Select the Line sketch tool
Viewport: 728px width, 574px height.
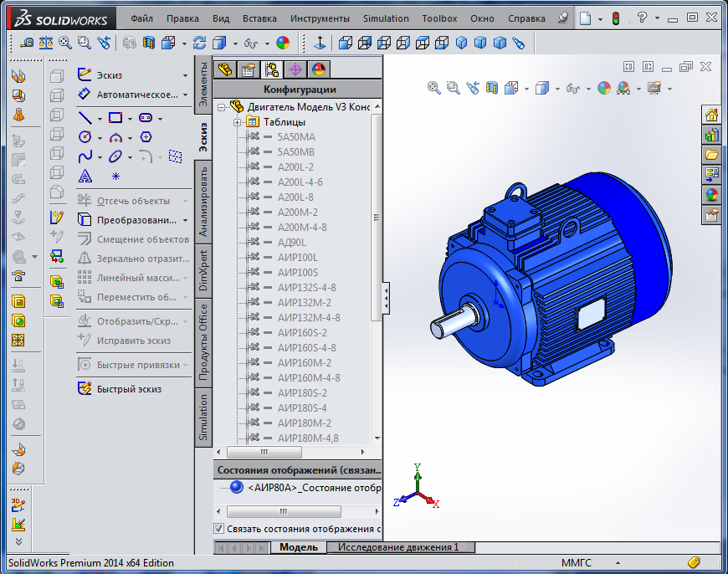pos(85,118)
